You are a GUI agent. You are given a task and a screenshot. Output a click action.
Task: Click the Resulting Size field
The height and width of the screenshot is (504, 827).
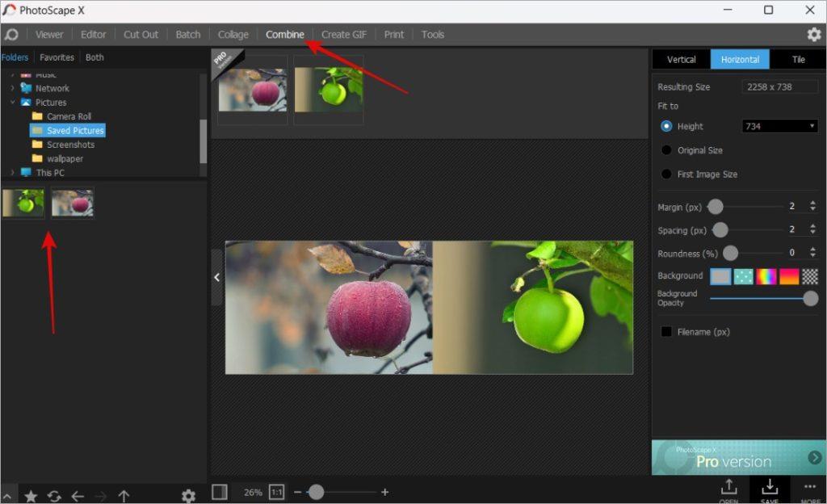pyautogui.click(x=779, y=87)
